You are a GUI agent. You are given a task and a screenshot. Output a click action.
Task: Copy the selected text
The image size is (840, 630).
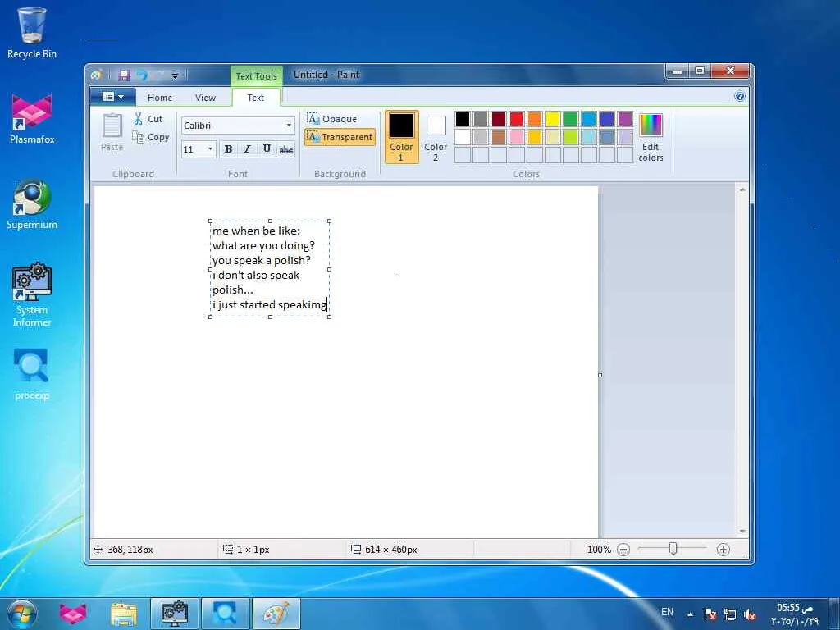151,137
